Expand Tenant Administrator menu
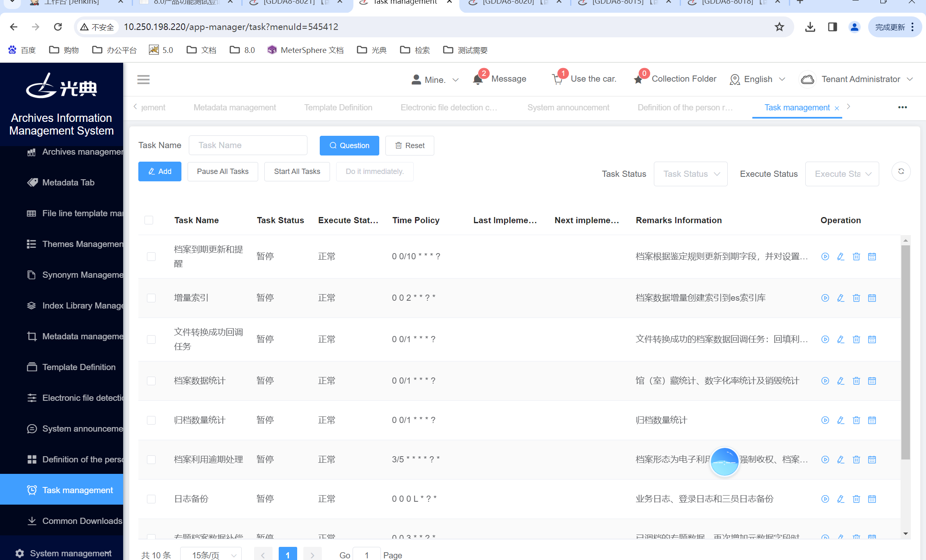The image size is (926, 560). point(857,79)
